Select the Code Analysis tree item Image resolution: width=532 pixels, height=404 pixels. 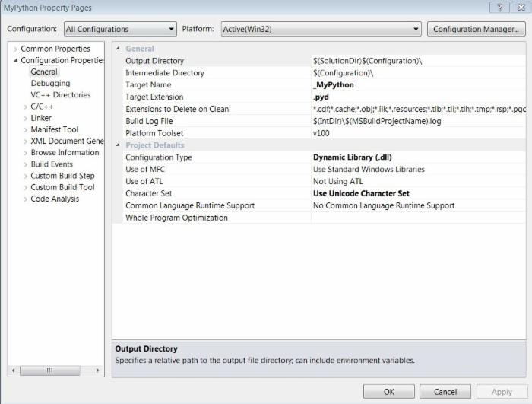[x=55, y=199]
